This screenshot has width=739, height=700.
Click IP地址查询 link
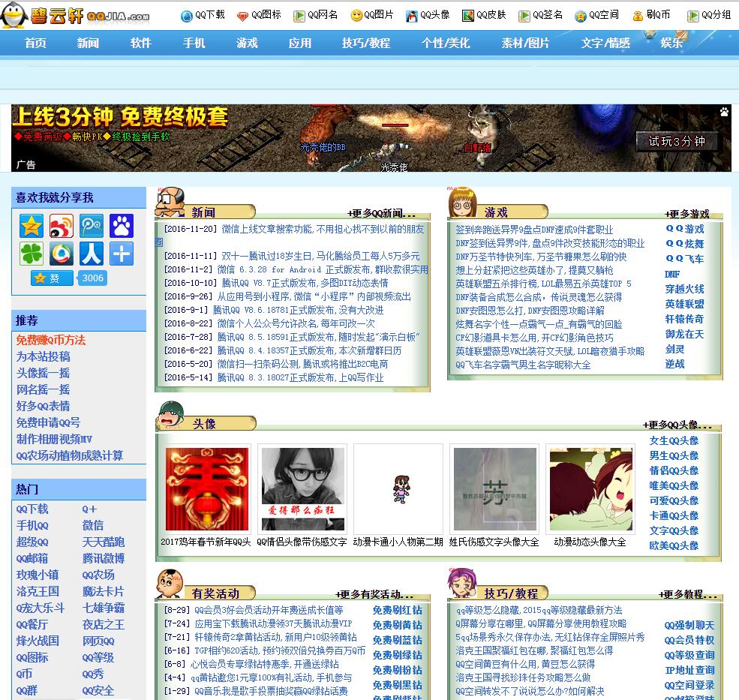[689, 670]
